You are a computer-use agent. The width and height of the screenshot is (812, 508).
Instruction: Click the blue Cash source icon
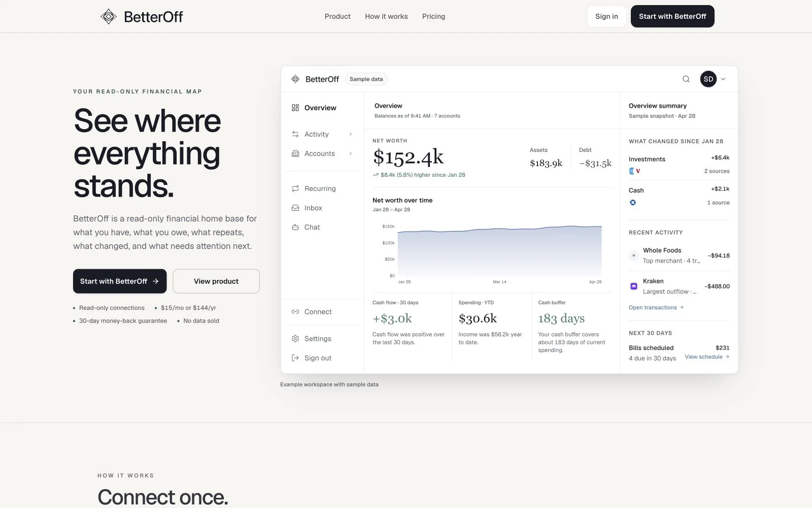(632, 202)
